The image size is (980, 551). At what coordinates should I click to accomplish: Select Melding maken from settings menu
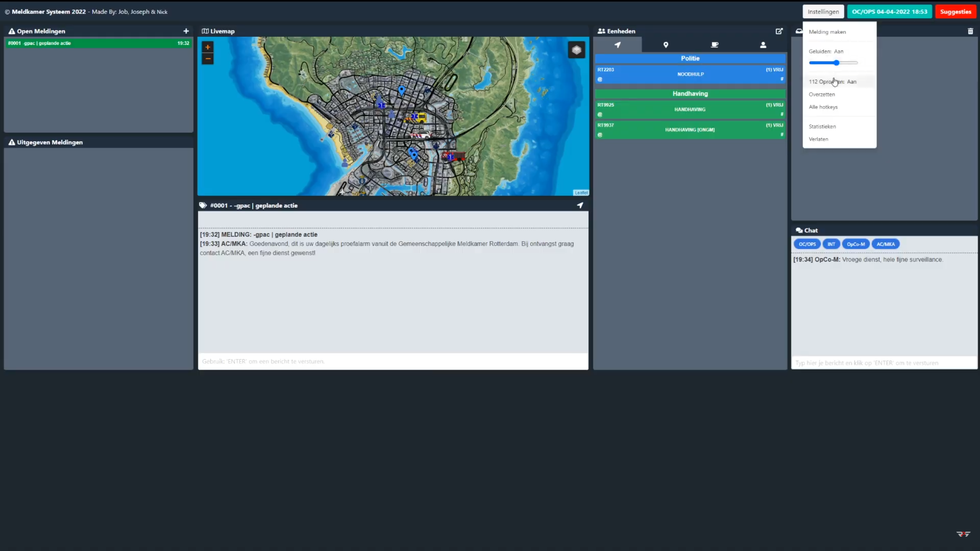click(x=827, y=32)
